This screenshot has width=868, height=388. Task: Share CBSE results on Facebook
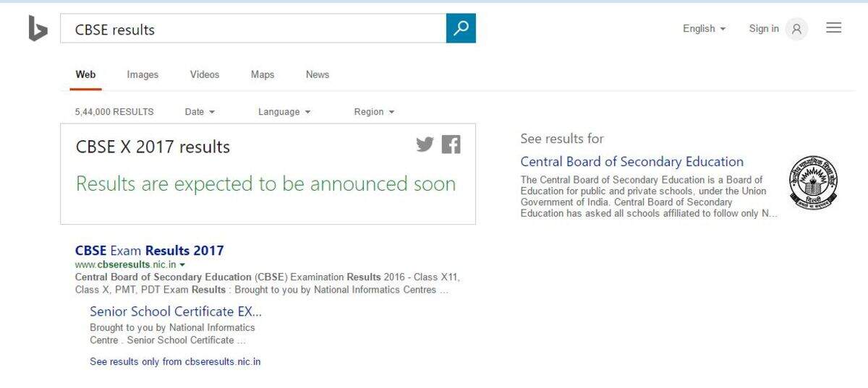(x=451, y=145)
